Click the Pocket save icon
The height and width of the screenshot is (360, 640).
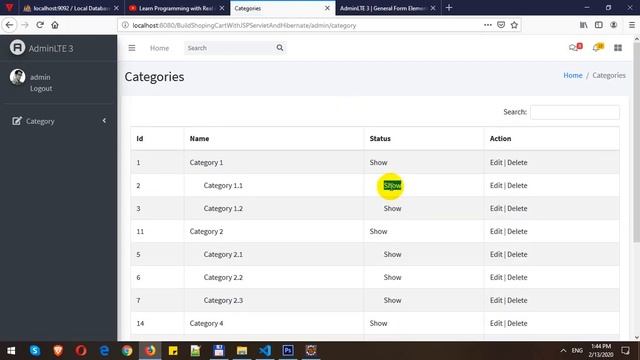click(501, 25)
